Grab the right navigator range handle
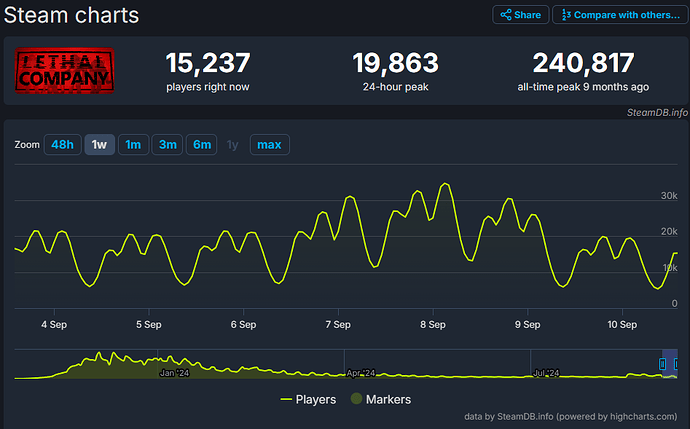Viewport: 690px width, 429px height. coord(677,364)
